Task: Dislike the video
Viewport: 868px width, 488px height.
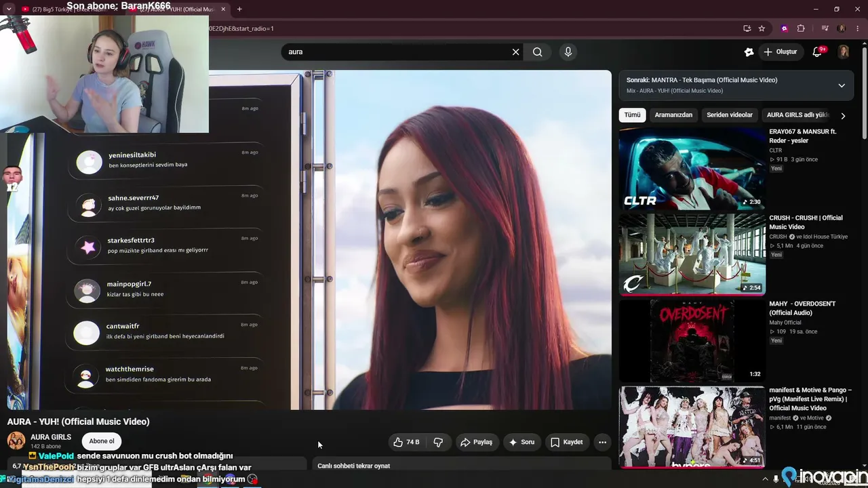Action: click(x=438, y=442)
